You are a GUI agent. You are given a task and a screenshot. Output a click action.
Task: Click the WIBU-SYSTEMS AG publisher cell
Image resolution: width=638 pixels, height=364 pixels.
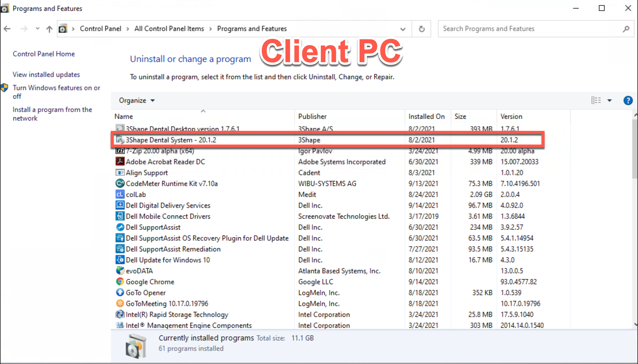point(327,184)
